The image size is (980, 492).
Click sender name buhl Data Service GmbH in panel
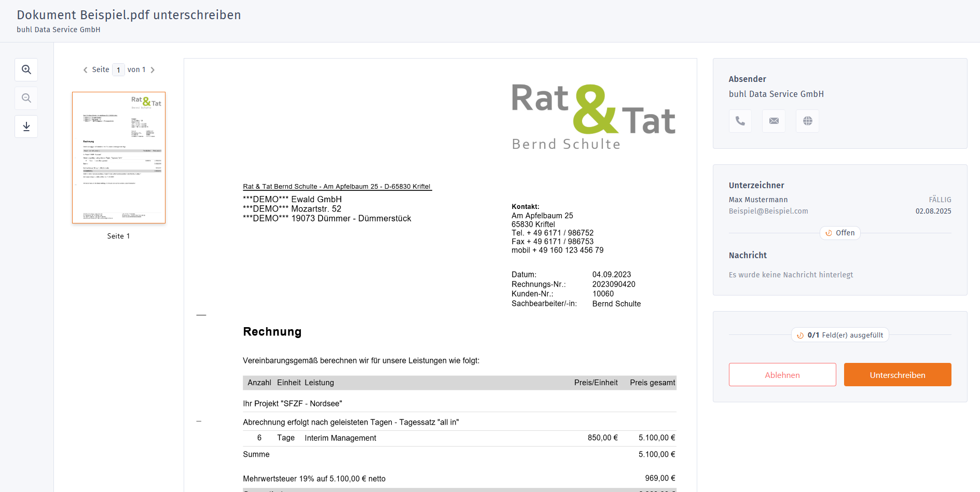[x=776, y=94]
